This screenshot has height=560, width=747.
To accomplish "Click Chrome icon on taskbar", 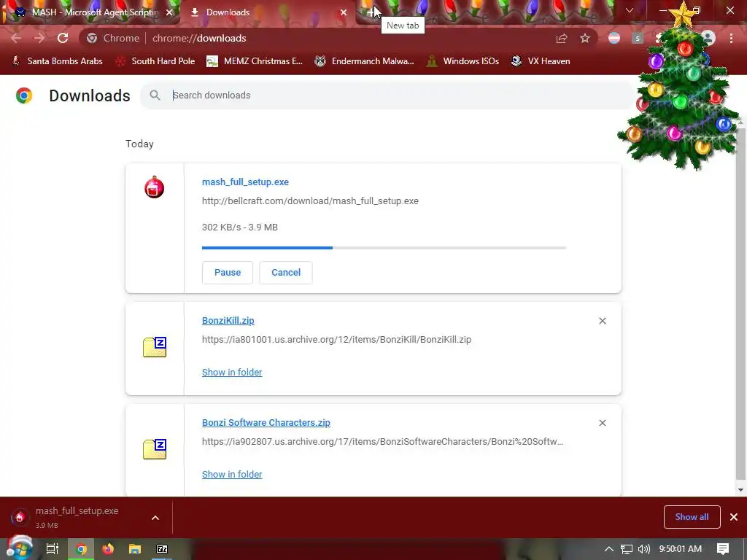I will click(x=81, y=549).
